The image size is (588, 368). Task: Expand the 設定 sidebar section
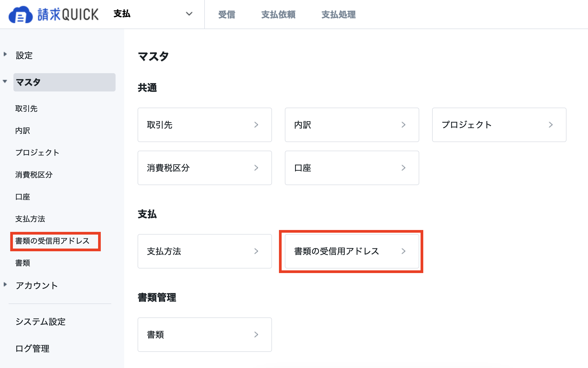point(5,54)
